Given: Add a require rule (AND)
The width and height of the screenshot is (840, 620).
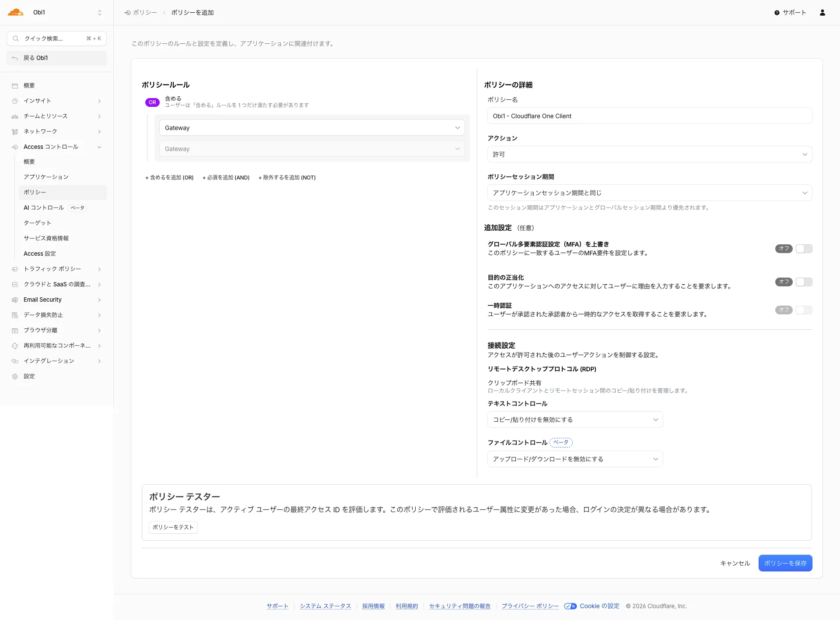Looking at the screenshot, I should click(226, 178).
